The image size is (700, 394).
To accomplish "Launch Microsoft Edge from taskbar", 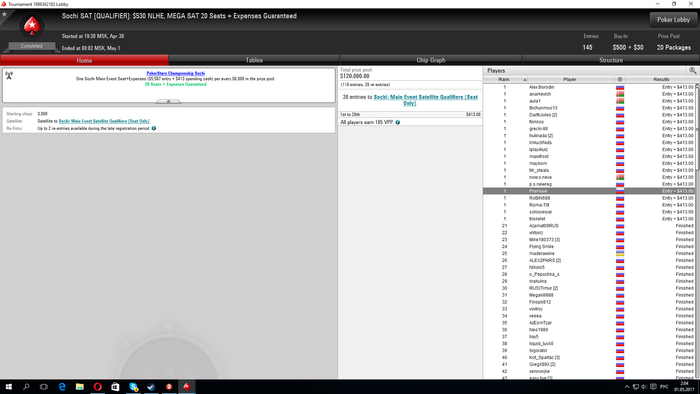I will [62, 387].
